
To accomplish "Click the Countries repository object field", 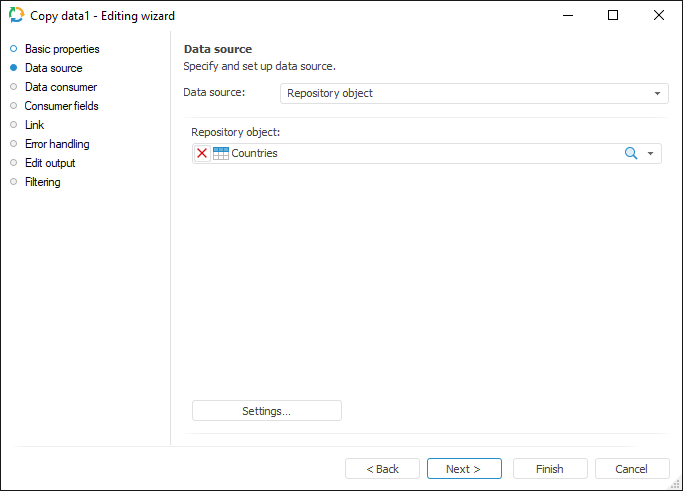I will [420, 153].
